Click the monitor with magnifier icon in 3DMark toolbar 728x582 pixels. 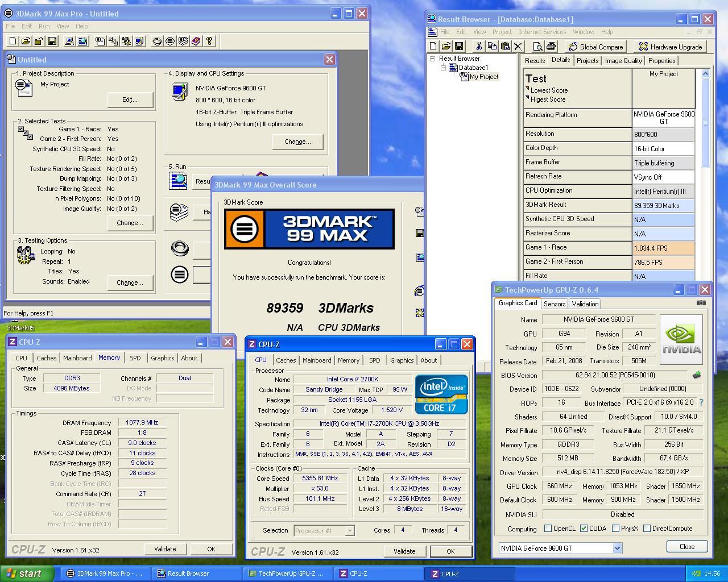82,41
